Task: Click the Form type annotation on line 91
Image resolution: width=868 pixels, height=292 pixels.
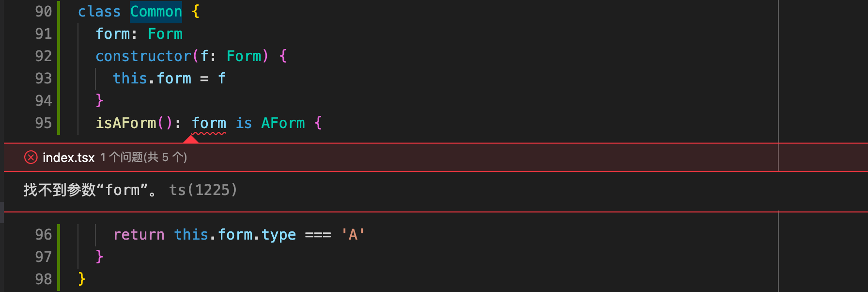Action: pyautogui.click(x=165, y=34)
